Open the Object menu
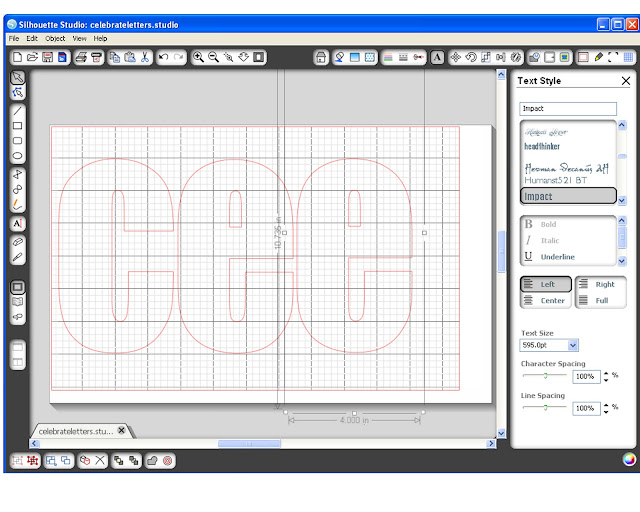 tap(55, 38)
